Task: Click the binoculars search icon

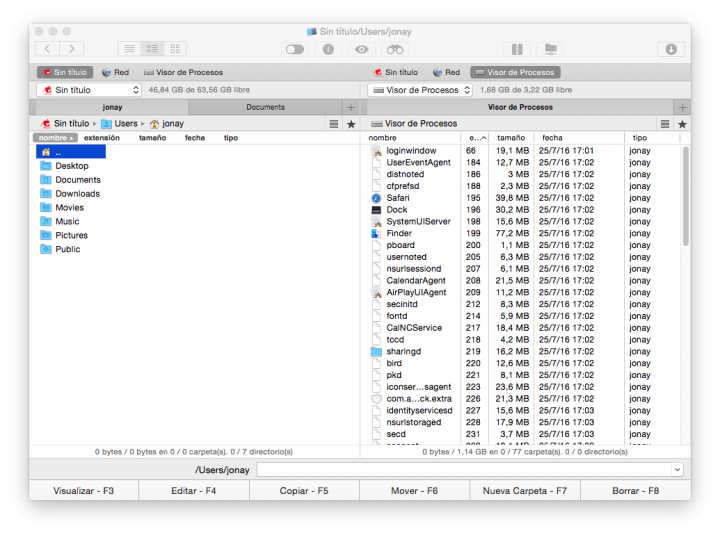Action: [395, 49]
